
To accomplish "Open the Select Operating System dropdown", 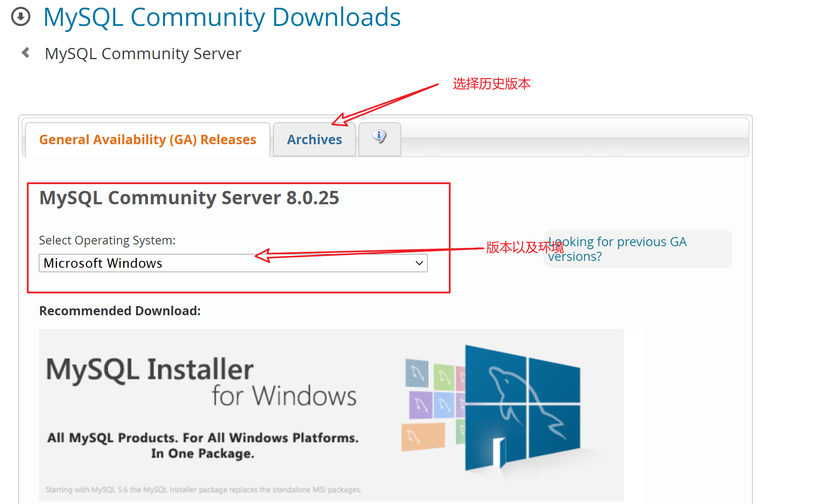I will point(233,263).
